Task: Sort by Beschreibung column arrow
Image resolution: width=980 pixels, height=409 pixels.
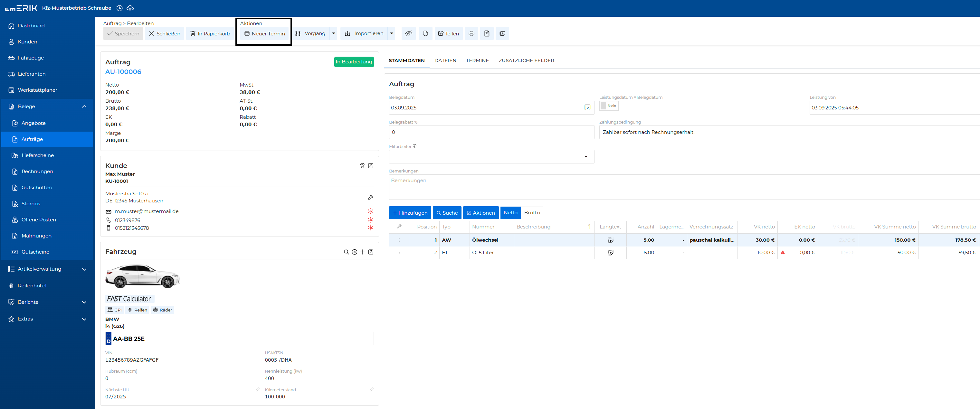Action: pyautogui.click(x=588, y=227)
